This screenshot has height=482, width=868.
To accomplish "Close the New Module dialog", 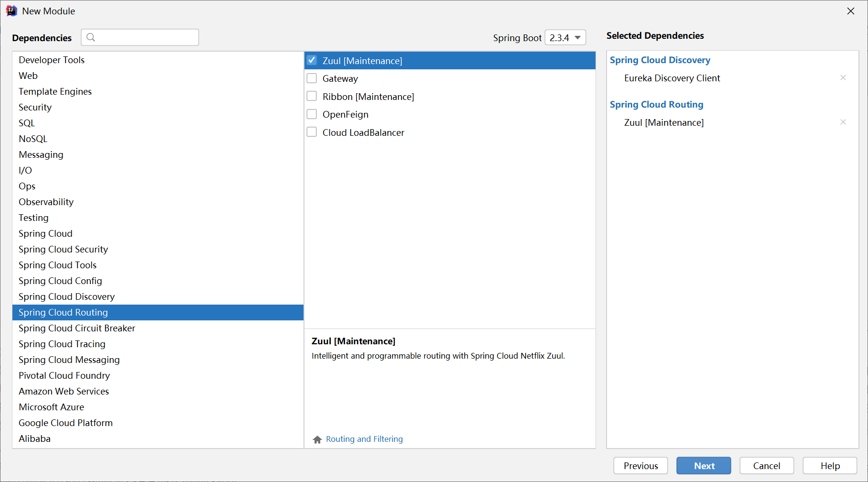I will (851, 11).
